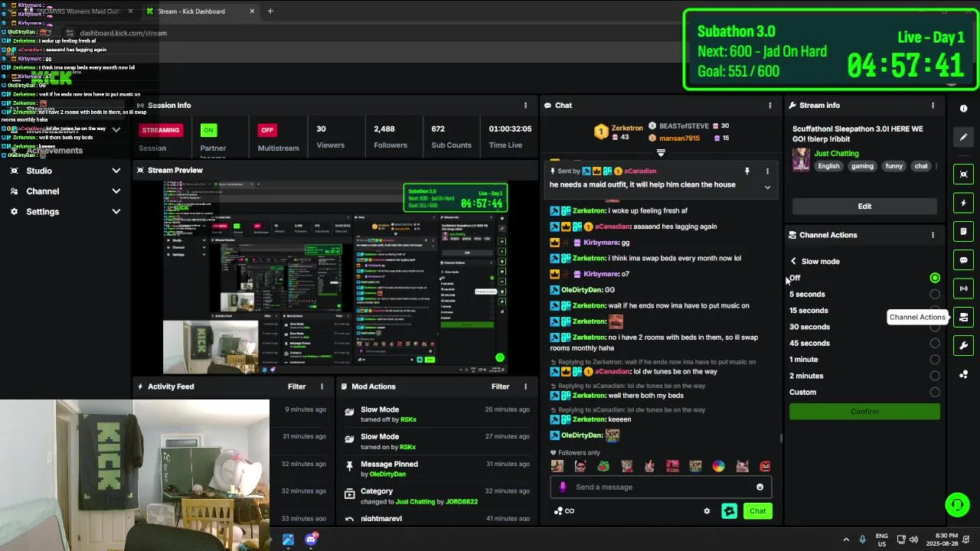The image size is (980, 551).
Task: Toggle the lightning Activity Feed sidebar icon
Action: 963,203
